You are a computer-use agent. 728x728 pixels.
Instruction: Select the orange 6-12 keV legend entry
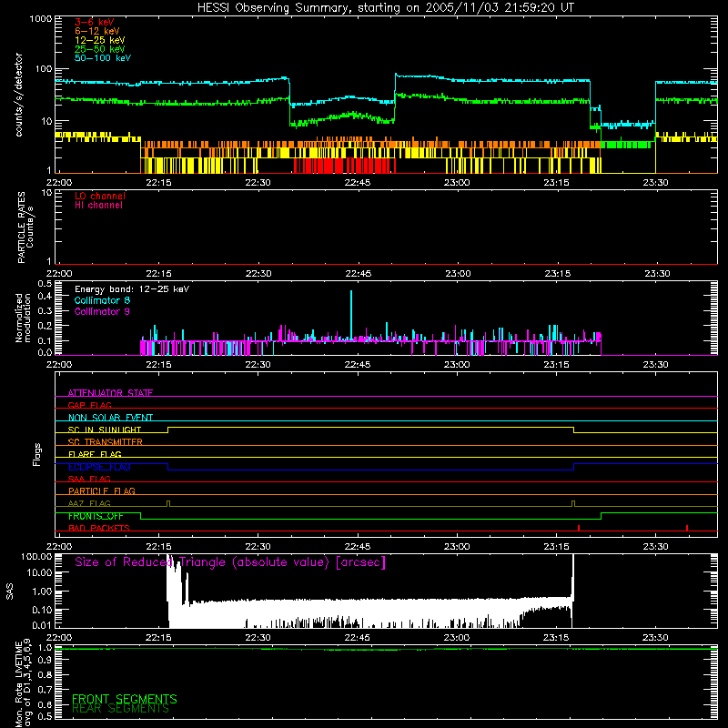pos(96,31)
